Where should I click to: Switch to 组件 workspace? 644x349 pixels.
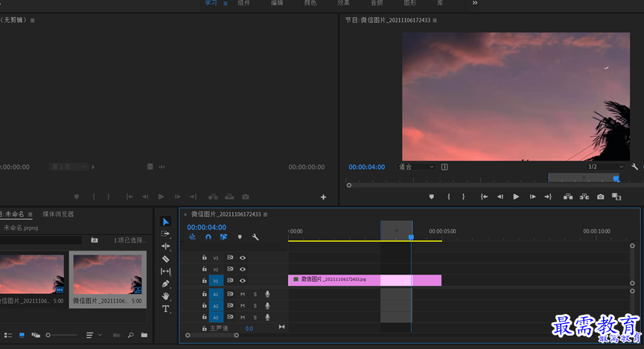pos(243,3)
